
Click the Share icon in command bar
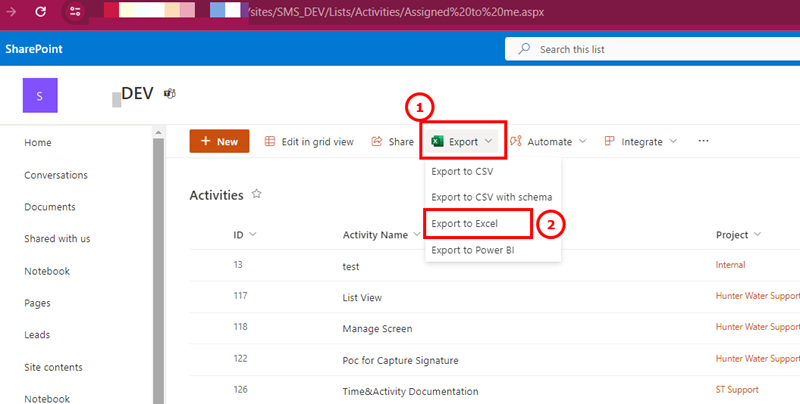click(x=377, y=141)
